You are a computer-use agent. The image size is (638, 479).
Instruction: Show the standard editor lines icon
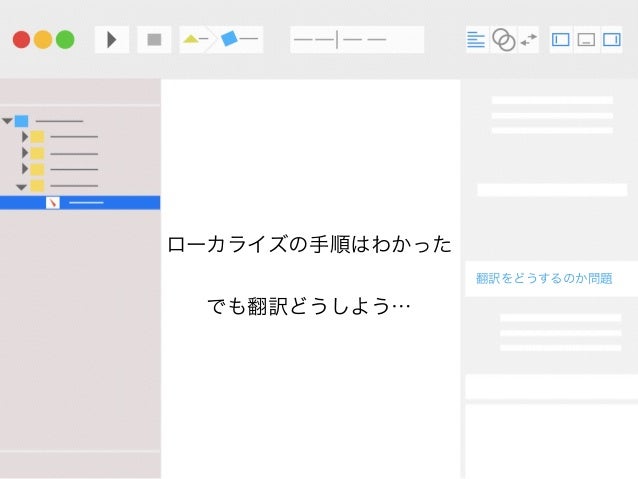tap(476, 39)
